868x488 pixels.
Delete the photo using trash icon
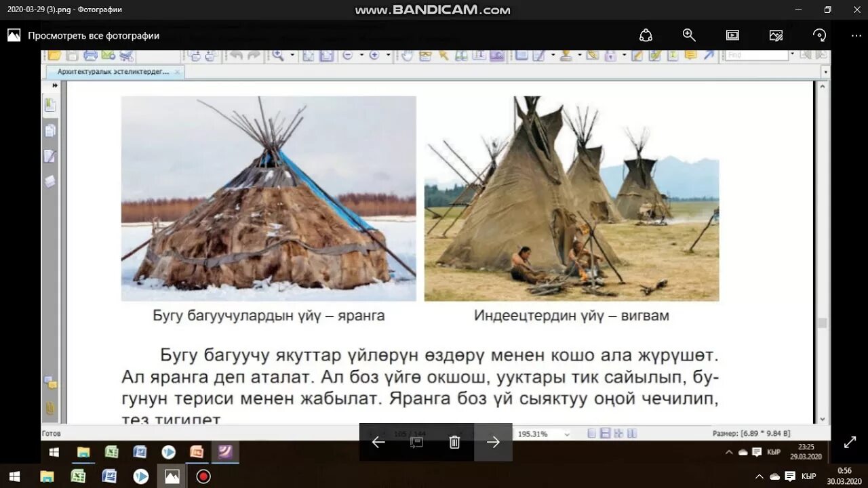click(x=455, y=442)
